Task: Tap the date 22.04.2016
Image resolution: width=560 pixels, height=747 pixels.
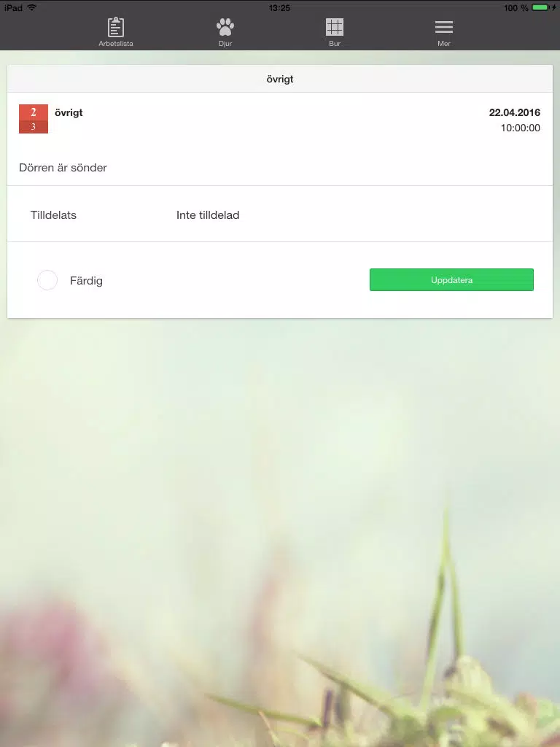Action: (514, 112)
